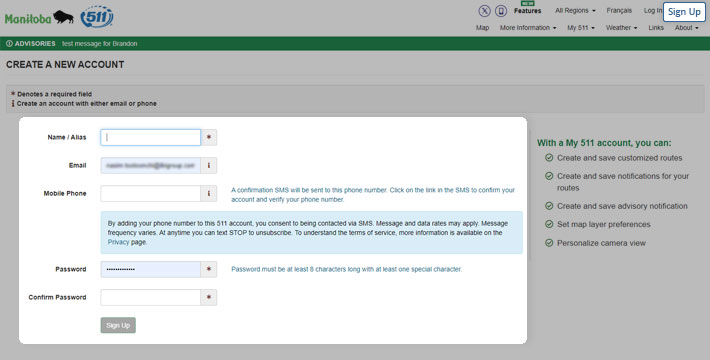Click the Sign Up button in header

click(x=684, y=12)
